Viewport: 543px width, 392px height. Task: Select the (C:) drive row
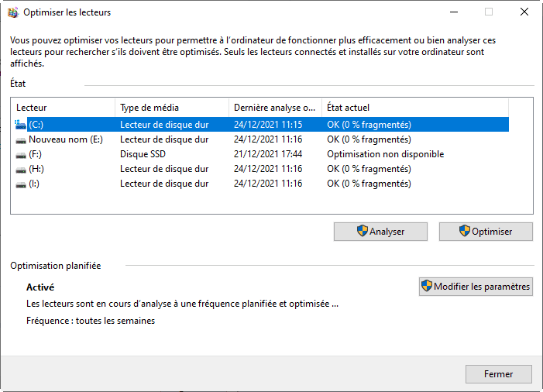(262, 125)
